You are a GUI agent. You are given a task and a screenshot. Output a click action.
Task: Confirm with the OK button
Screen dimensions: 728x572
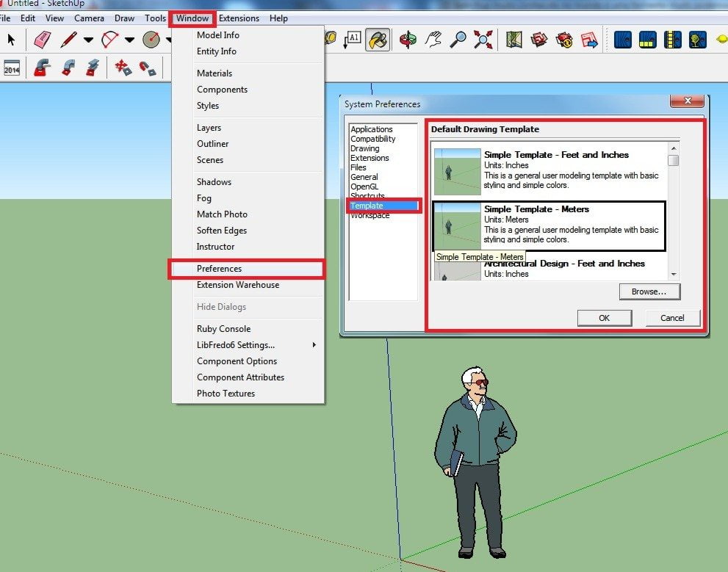click(604, 318)
